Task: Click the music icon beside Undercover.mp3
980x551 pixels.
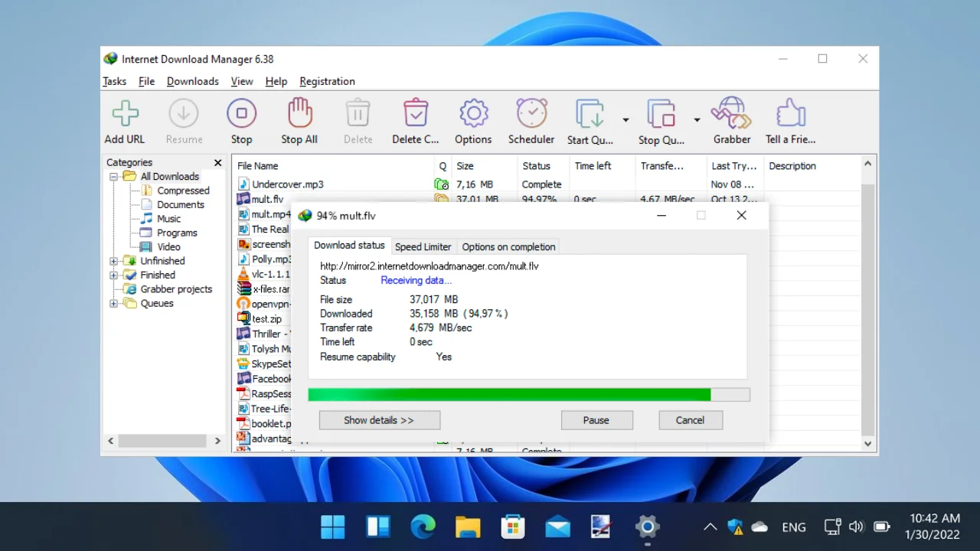Action: tap(243, 184)
